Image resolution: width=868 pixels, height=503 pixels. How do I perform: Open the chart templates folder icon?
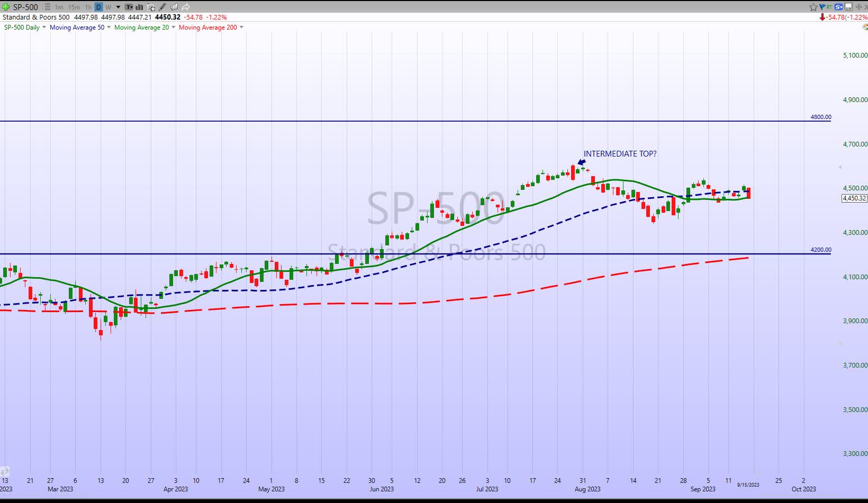coord(174,7)
